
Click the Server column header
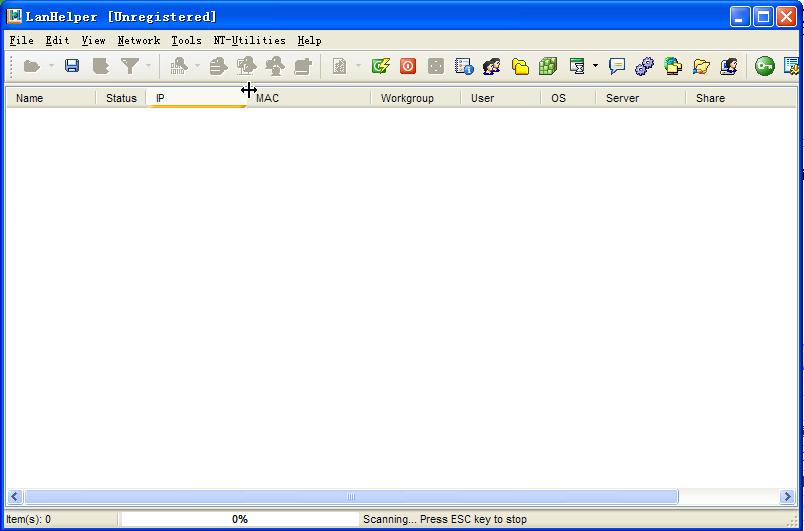pos(640,98)
